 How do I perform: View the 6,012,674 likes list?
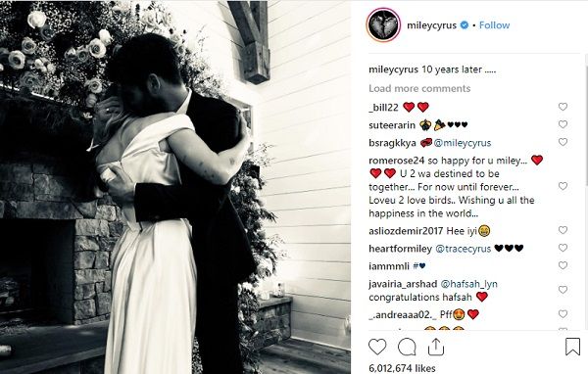point(402,368)
